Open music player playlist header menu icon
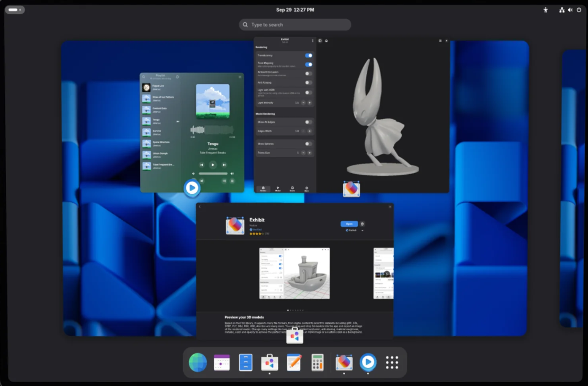Image resolution: width=588 pixels, height=386 pixels. coord(177,77)
